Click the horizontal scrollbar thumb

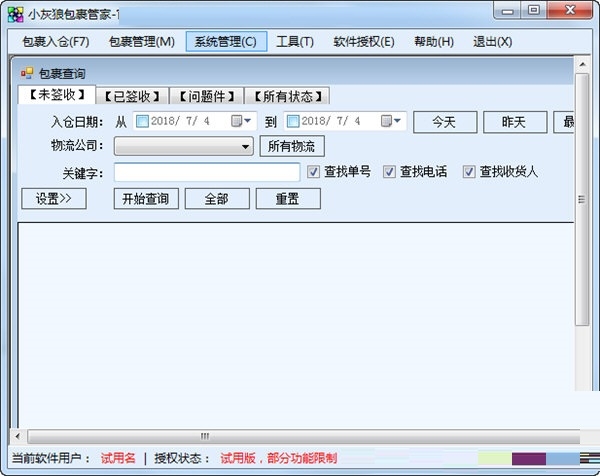coord(304,436)
